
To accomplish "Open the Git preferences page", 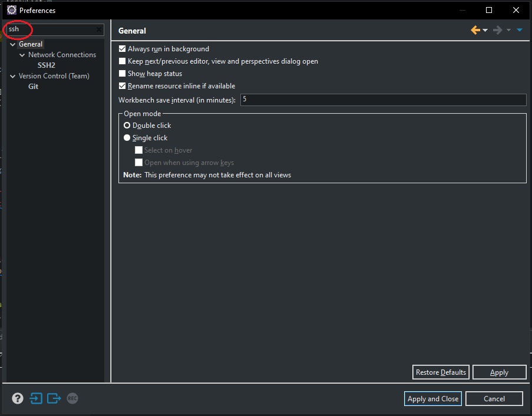I will [33, 87].
